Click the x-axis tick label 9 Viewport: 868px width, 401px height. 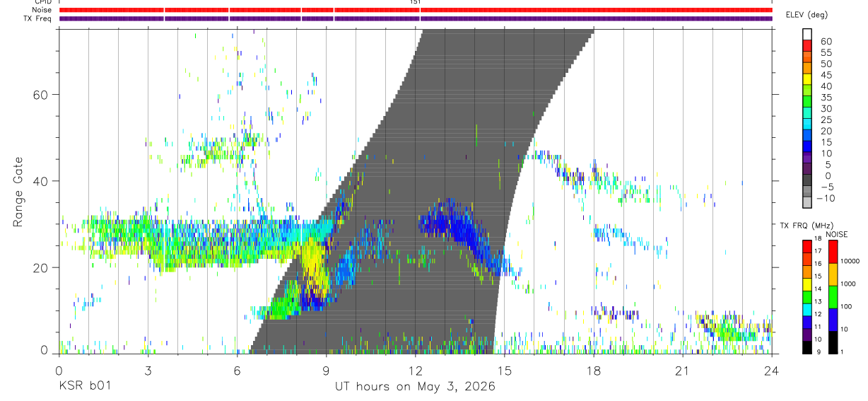point(327,371)
